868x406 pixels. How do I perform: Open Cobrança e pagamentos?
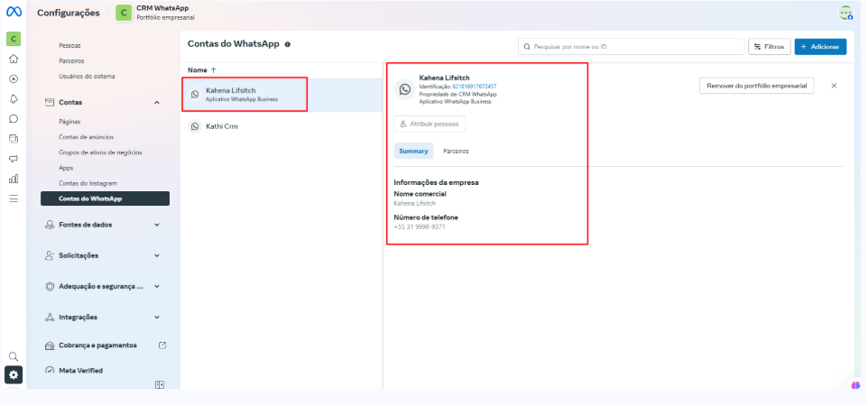coord(98,345)
